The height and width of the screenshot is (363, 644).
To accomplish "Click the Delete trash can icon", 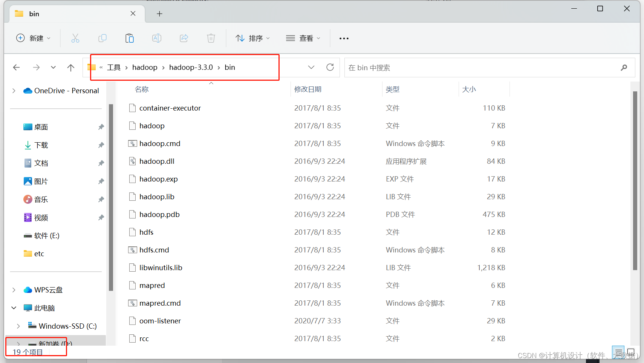I will (211, 38).
